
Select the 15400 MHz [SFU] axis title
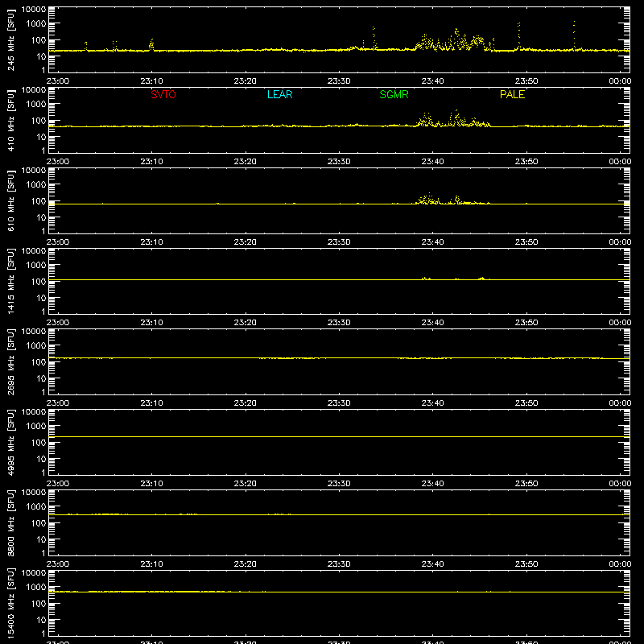11,604
